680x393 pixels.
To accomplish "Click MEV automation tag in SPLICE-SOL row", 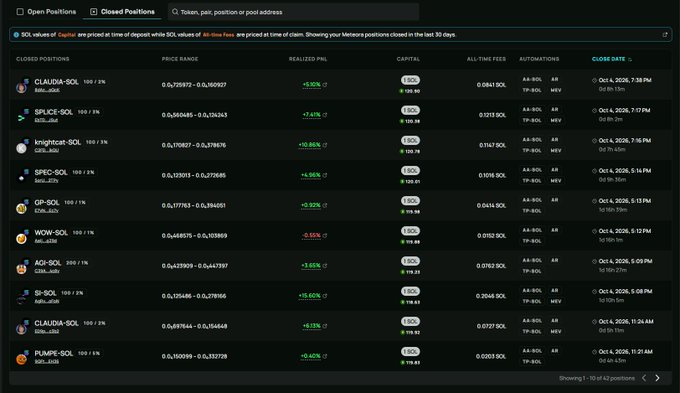I will [x=556, y=121].
